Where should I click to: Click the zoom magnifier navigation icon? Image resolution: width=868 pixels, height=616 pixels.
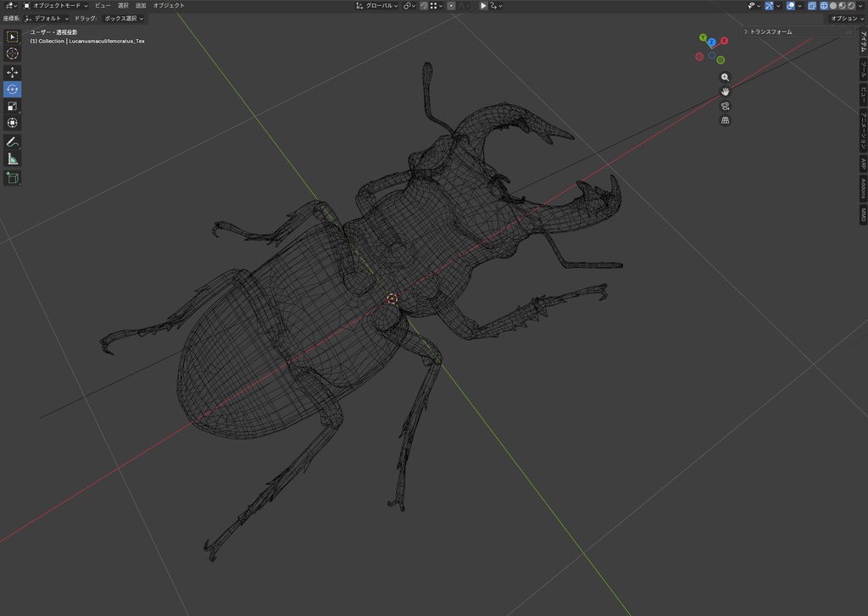725,77
